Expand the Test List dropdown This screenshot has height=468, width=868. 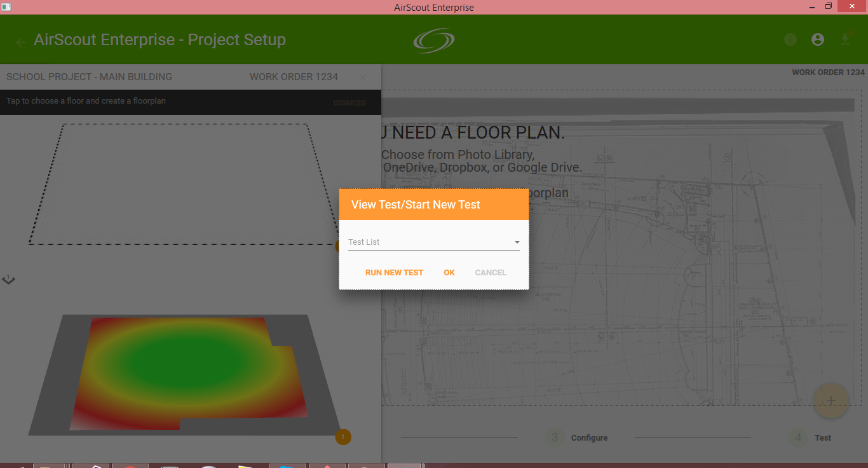(434, 242)
